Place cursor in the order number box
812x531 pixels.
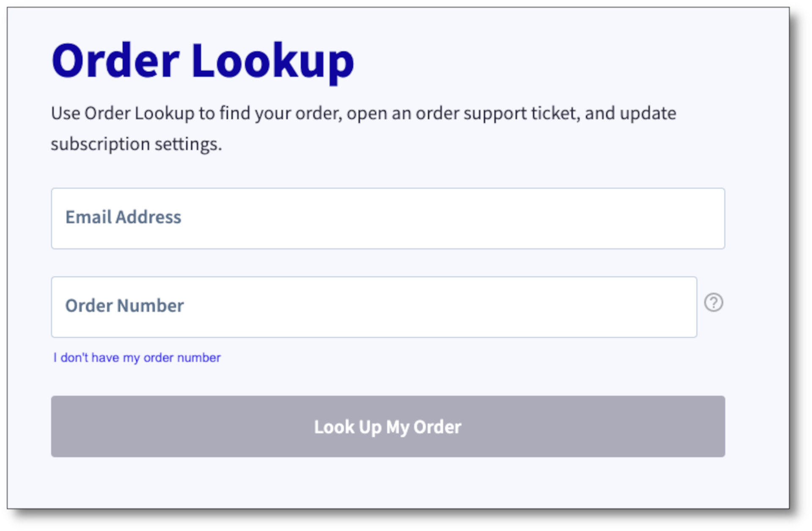[374, 307]
